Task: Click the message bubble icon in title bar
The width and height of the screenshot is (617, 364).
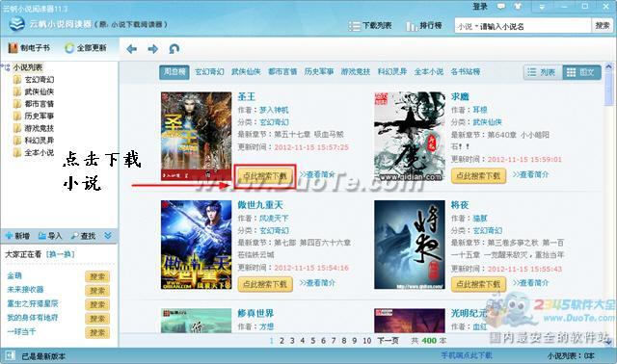Action: pyautogui.click(x=501, y=7)
